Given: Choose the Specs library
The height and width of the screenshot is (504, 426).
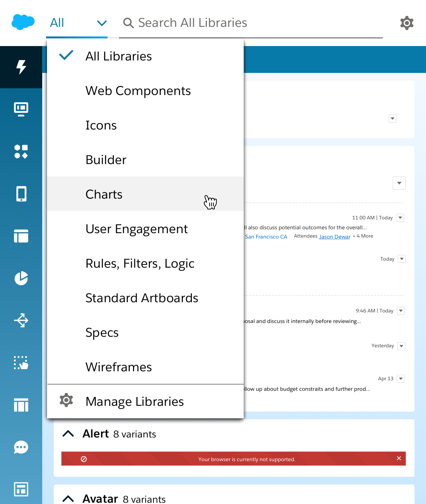Looking at the screenshot, I should tap(145, 333).
